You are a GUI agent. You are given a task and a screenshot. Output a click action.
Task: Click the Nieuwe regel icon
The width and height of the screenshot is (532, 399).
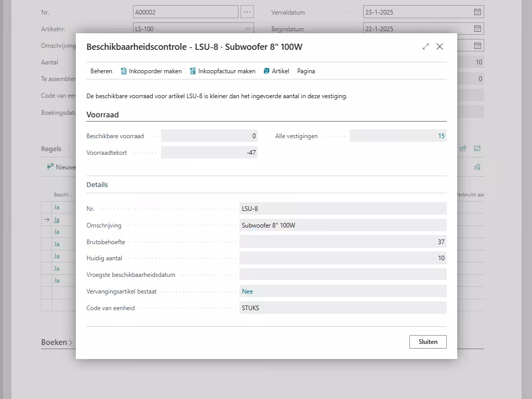click(x=50, y=167)
